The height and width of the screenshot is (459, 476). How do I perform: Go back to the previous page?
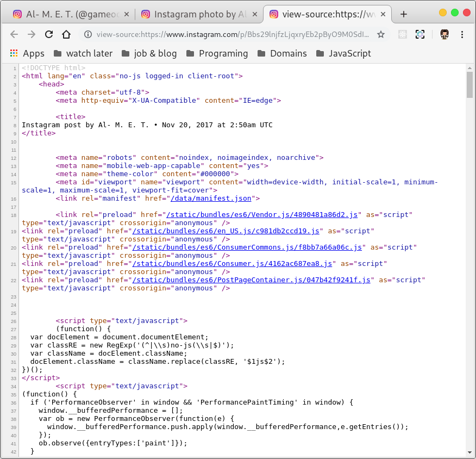pos(14,34)
